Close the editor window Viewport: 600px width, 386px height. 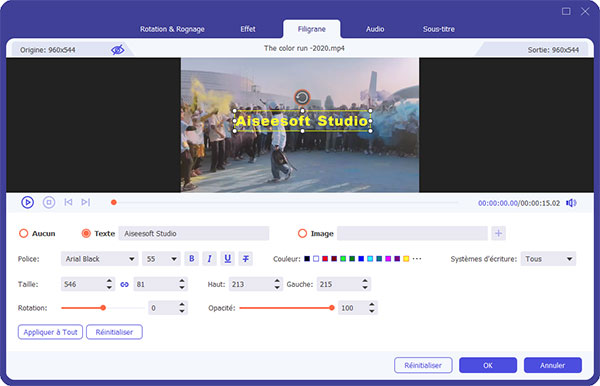585,11
